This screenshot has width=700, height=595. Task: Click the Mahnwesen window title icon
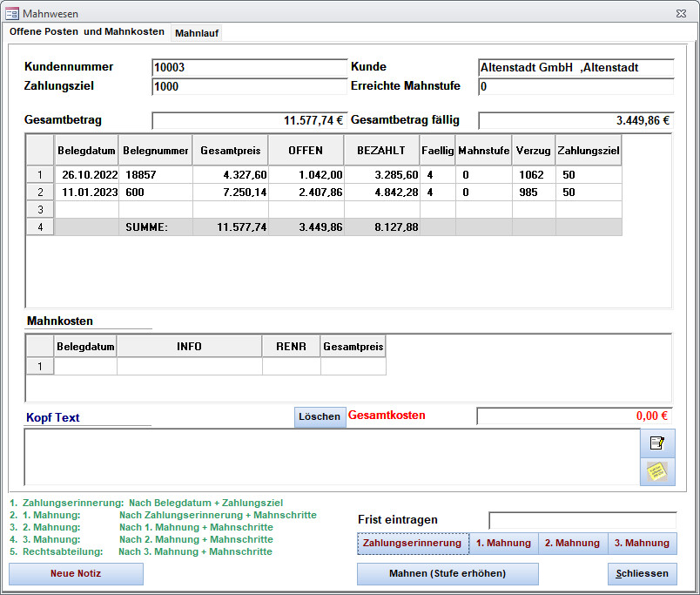(x=12, y=13)
